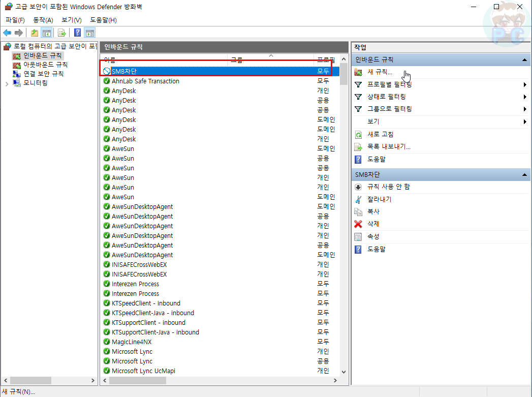Select the root 로컬 컴퓨터의 고급 보안 node
Screen dimensions: 532x397
(55, 46)
